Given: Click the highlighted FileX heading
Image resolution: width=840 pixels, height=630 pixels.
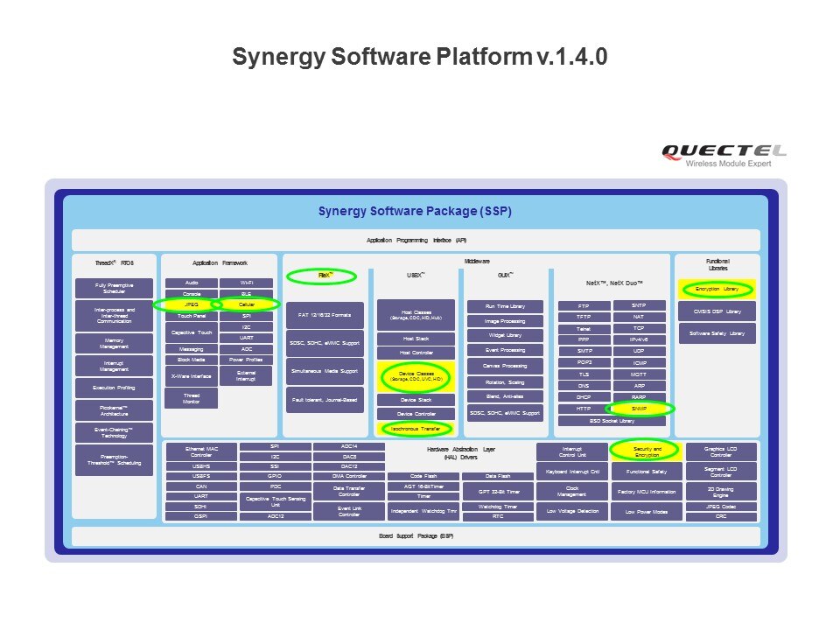Looking at the screenshot, I should [x=324, y=276].
